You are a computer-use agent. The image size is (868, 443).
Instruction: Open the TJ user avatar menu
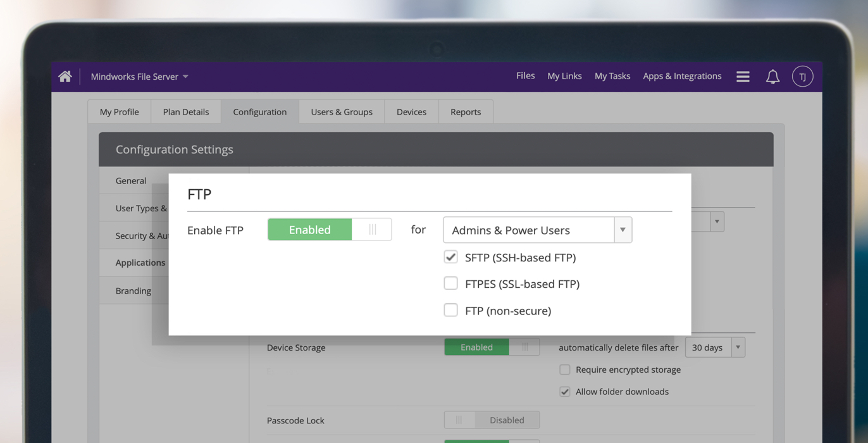point(802,77)
